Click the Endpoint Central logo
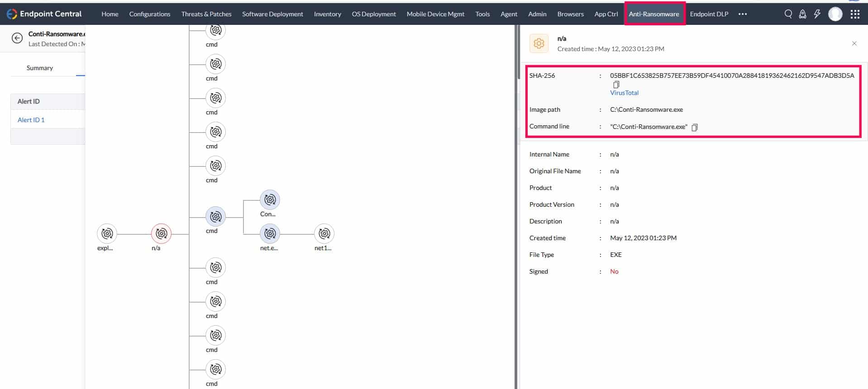This screenshot has width=868, height=389. tap(44, 14)
